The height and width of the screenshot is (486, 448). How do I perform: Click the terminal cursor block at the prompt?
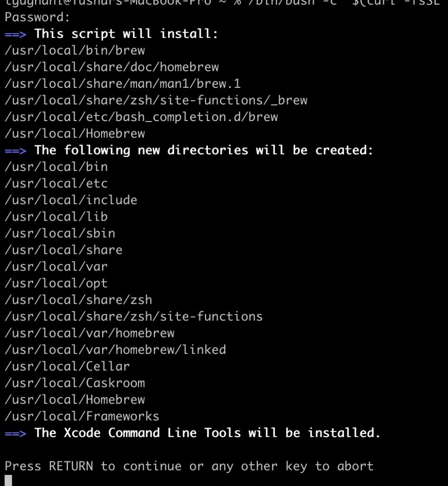8,480
